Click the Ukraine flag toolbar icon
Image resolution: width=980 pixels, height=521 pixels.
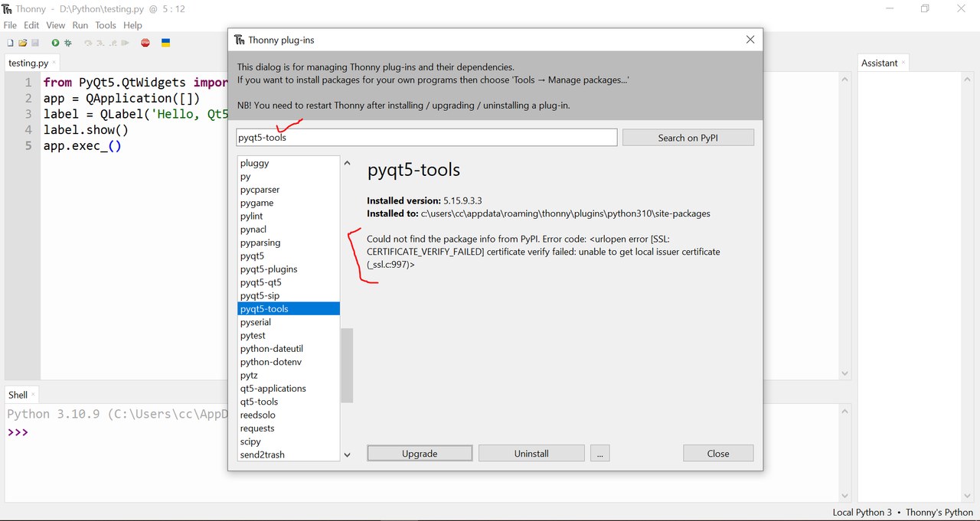(x=165, y=43)
